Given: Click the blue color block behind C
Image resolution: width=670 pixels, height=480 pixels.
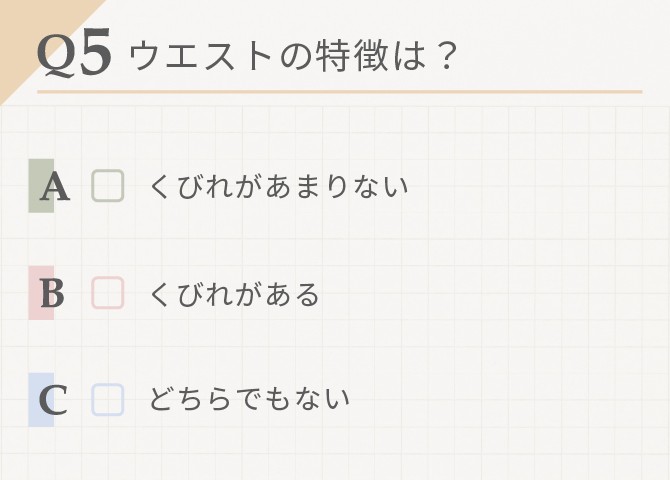Looking at the screenshot, I should (x=41, y=400).
